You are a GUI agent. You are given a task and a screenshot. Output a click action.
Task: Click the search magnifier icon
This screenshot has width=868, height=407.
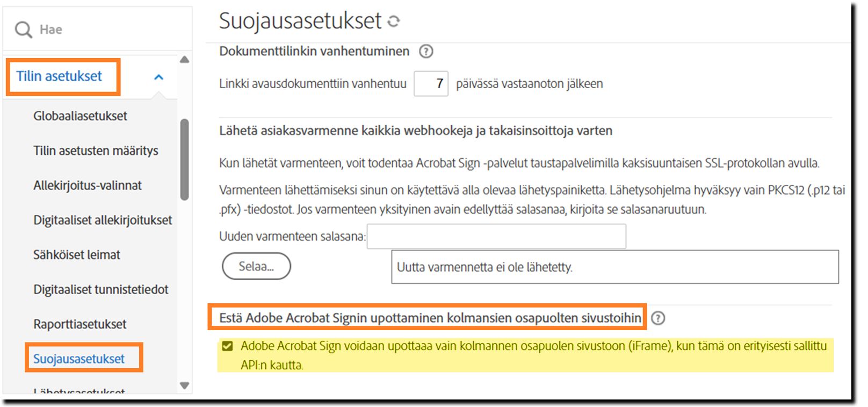23,30
